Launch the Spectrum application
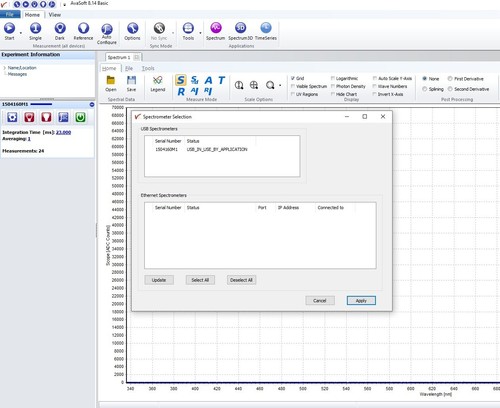 pos(216,31)
